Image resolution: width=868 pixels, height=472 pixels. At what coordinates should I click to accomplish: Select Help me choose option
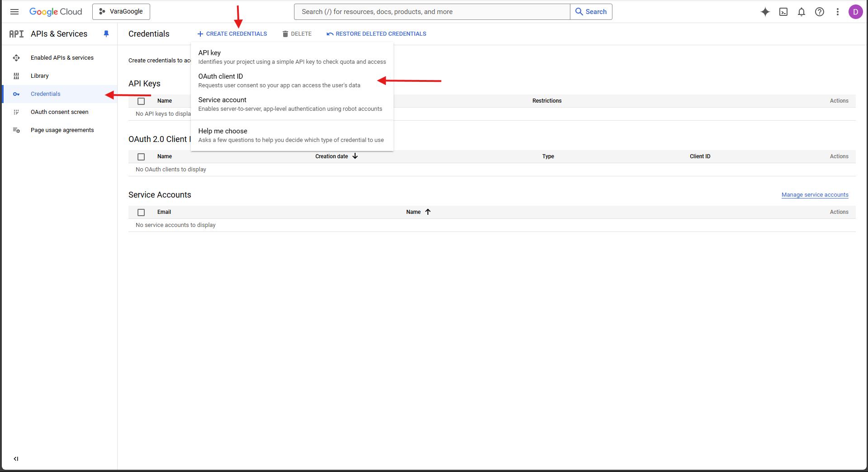(x=292, y=135)
